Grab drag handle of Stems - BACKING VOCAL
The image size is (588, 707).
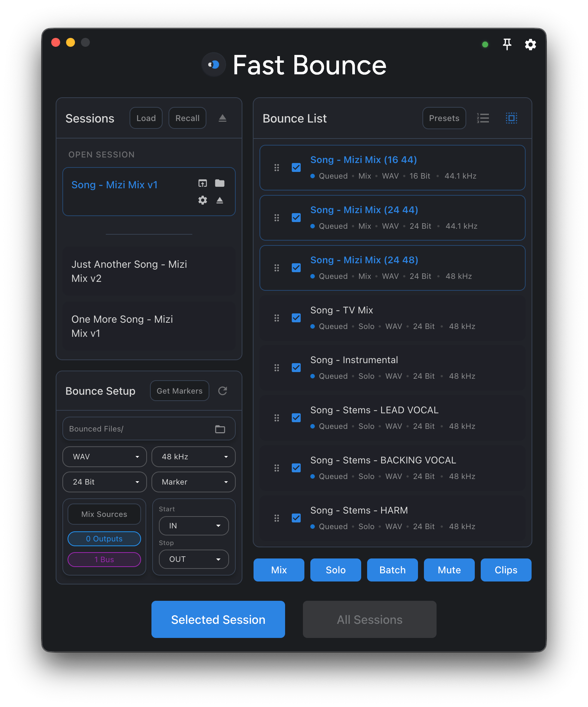[277, 468]
